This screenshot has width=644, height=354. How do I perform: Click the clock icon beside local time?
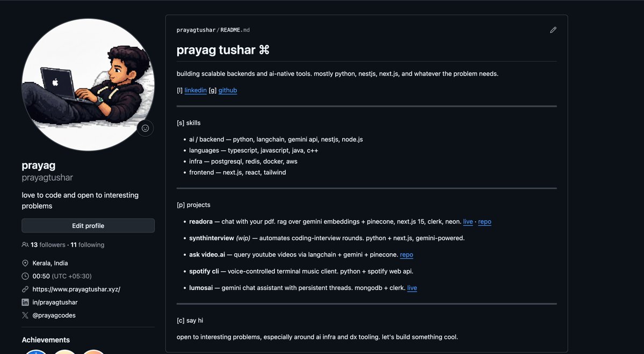25,276
